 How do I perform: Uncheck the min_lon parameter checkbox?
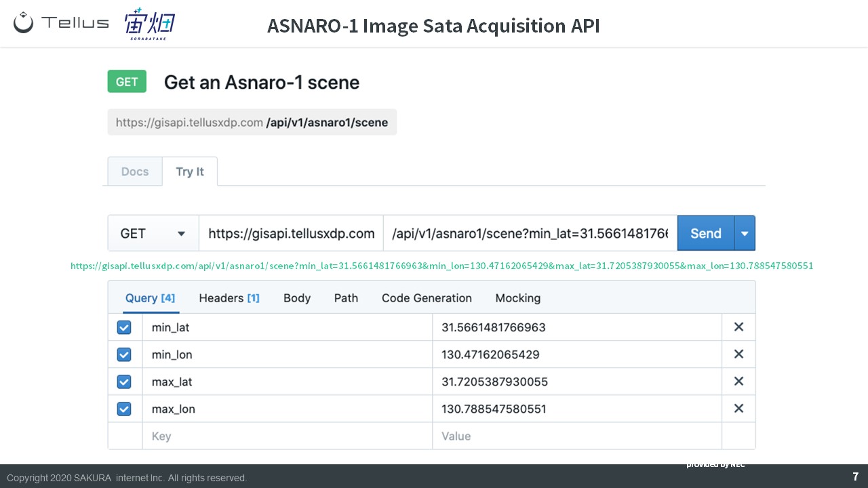pyautogui.click(x=124, y=354)
